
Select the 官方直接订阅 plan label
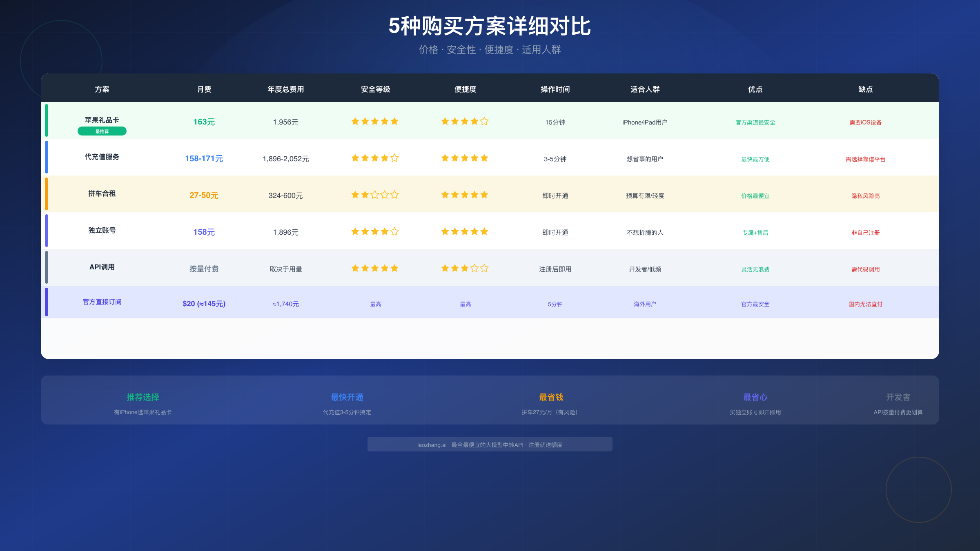tap(103, 302)
